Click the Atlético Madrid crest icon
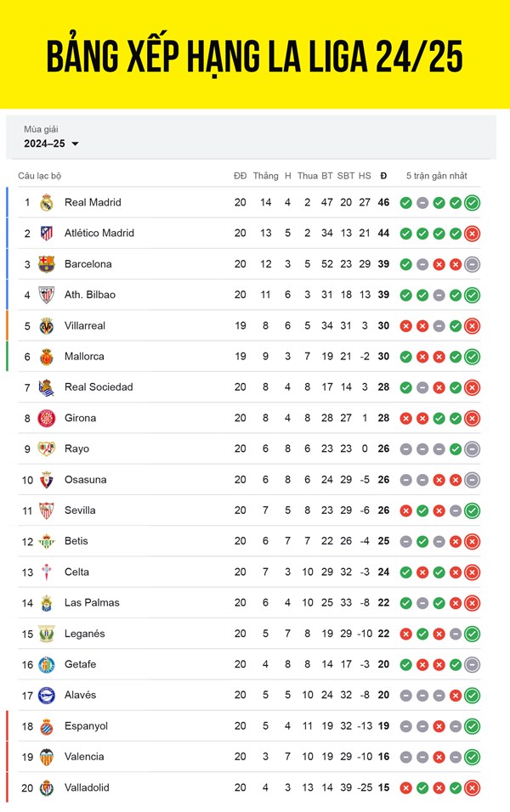The height and width of the screenshot is (812, 510). click(x=47, y=234)
